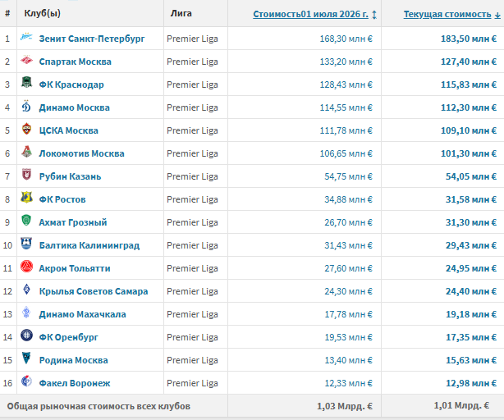This screenshot has height=420, width=504.
Task: Click Premier Liga in the Fakel row
Action: point(192,383)
